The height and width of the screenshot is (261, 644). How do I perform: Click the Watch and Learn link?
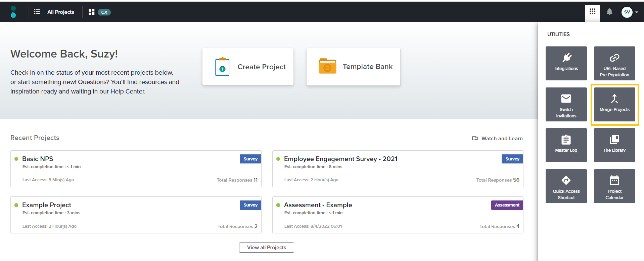coord(498,138)
